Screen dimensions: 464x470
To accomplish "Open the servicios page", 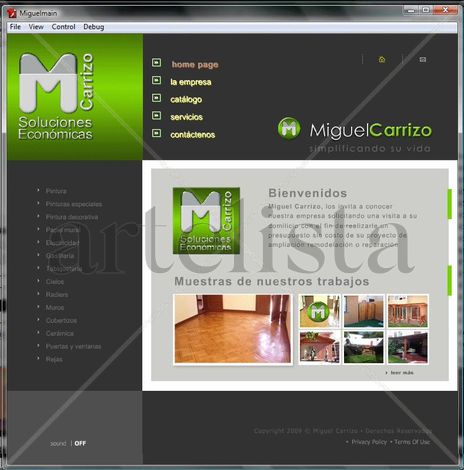I will point(186,117).
